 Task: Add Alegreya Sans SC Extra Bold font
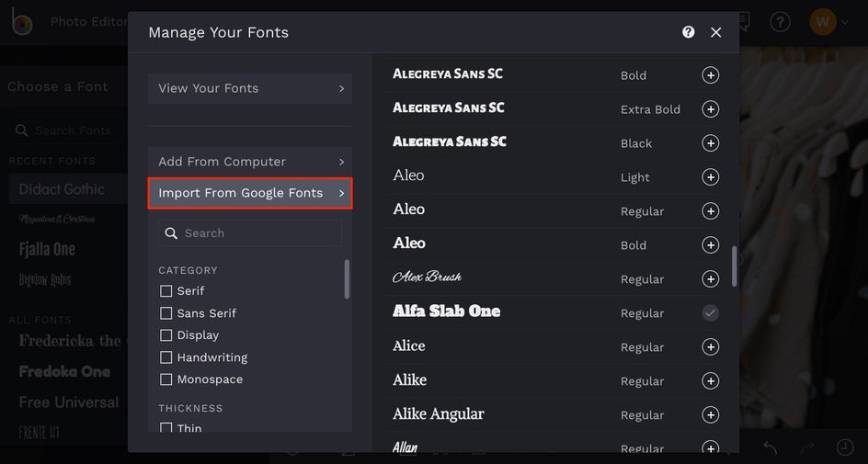coord(710,109)
